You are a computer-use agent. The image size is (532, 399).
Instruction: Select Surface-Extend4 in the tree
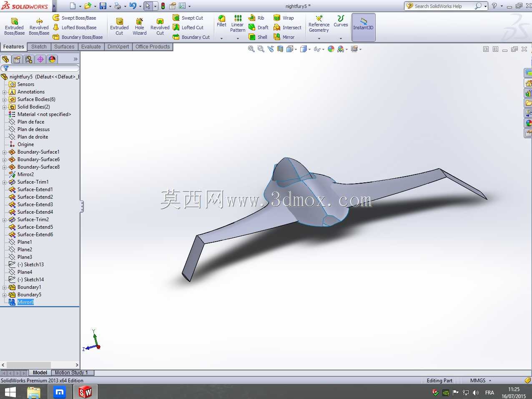point(35,212)
